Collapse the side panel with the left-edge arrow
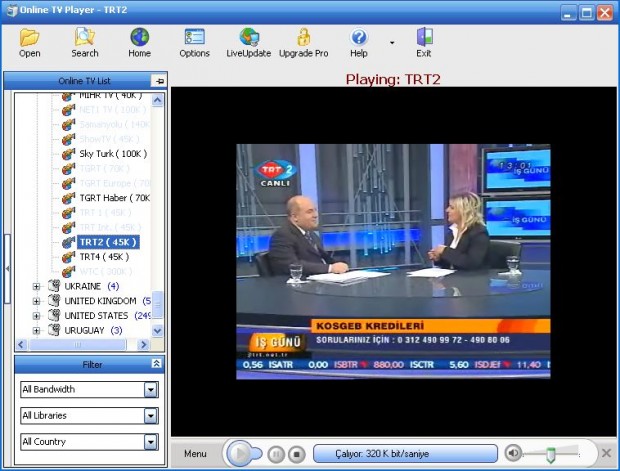This screenshot has width=620, height=471. (x=7, y=269)
